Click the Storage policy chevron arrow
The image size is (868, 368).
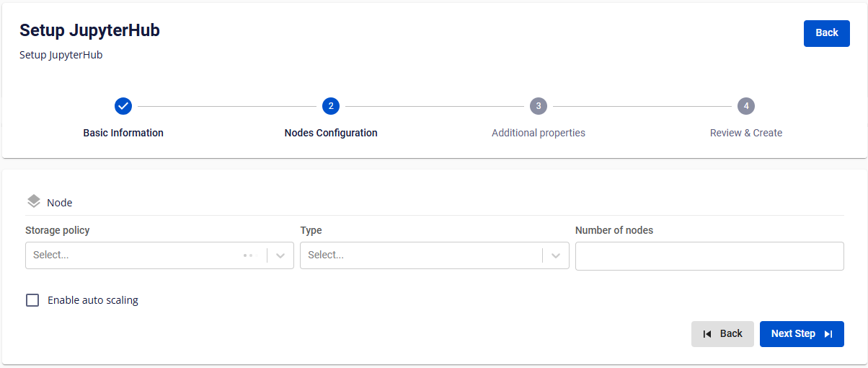coord(280,255)
